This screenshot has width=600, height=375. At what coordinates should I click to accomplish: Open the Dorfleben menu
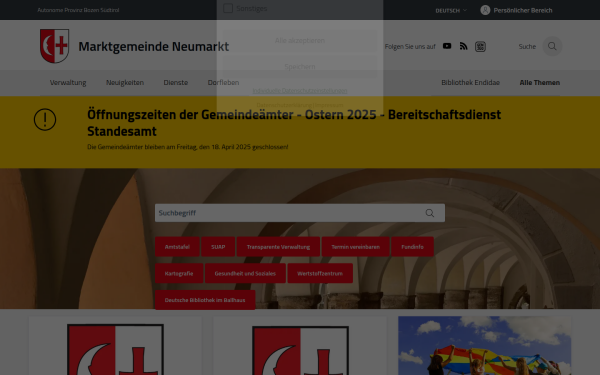point(223,82)
